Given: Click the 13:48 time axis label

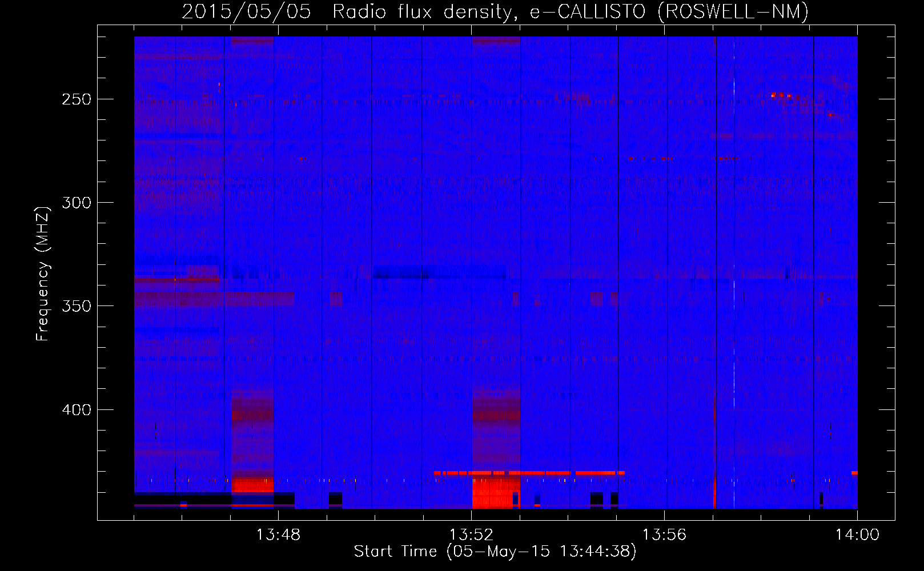Looking at the screenshot, I should point(278,535).
